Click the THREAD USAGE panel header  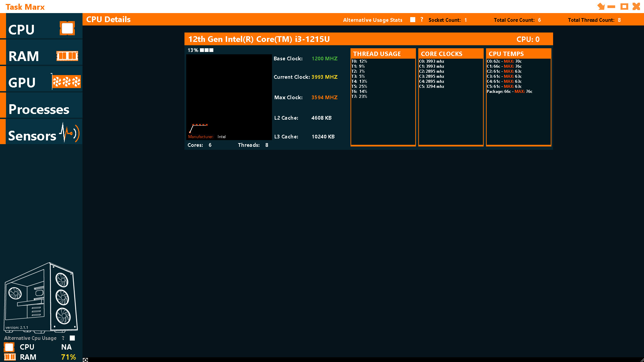point(377,54)
